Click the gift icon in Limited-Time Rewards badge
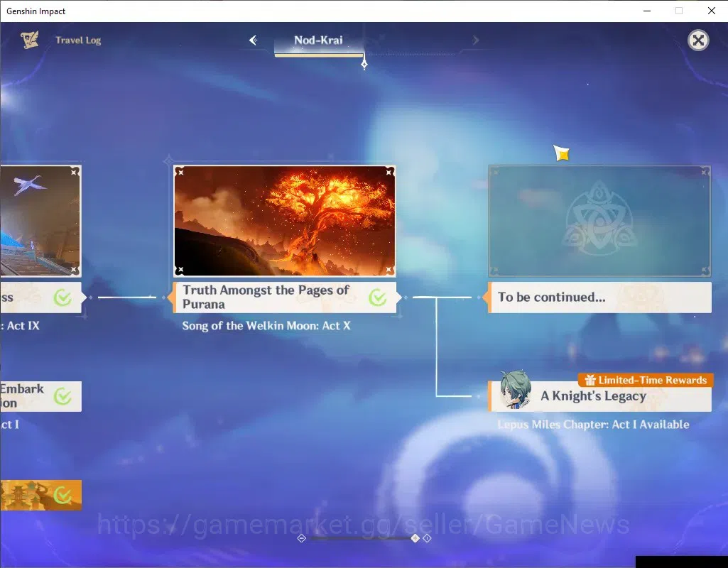The height and width of the screenshot is (568, 728). click(590, 380)
